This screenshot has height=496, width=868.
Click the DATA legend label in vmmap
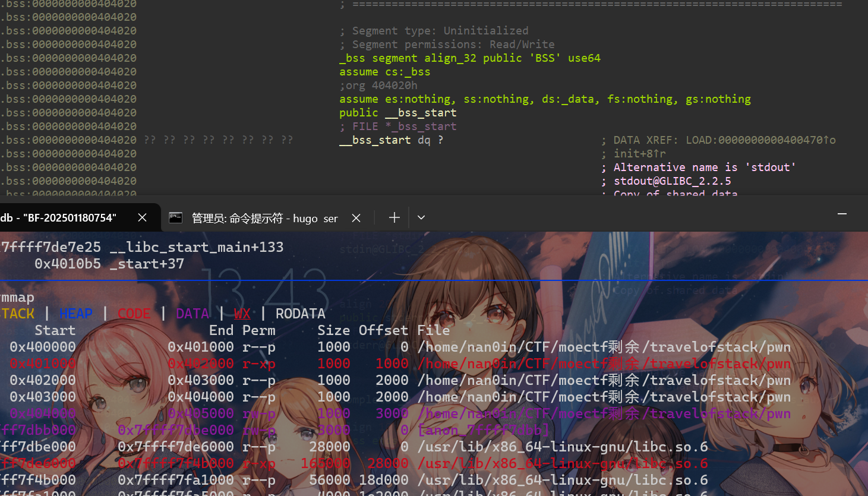[x=192, y=314]
